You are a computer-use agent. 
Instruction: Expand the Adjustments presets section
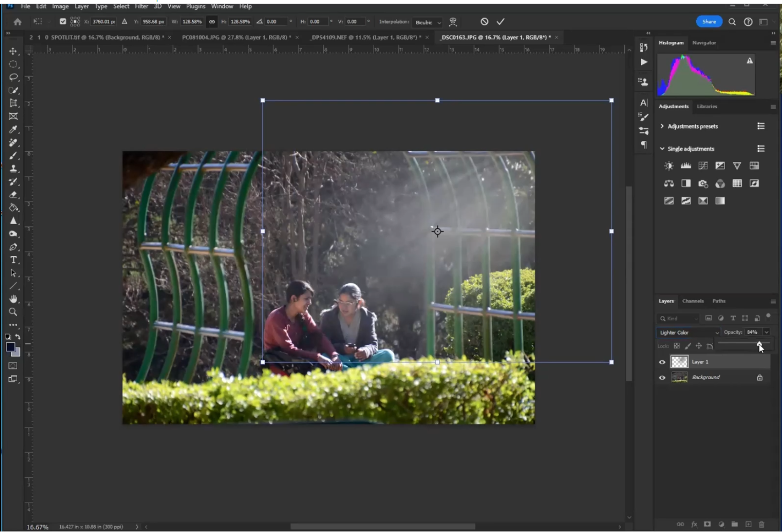pyautogui.click(x=662, y=127)
